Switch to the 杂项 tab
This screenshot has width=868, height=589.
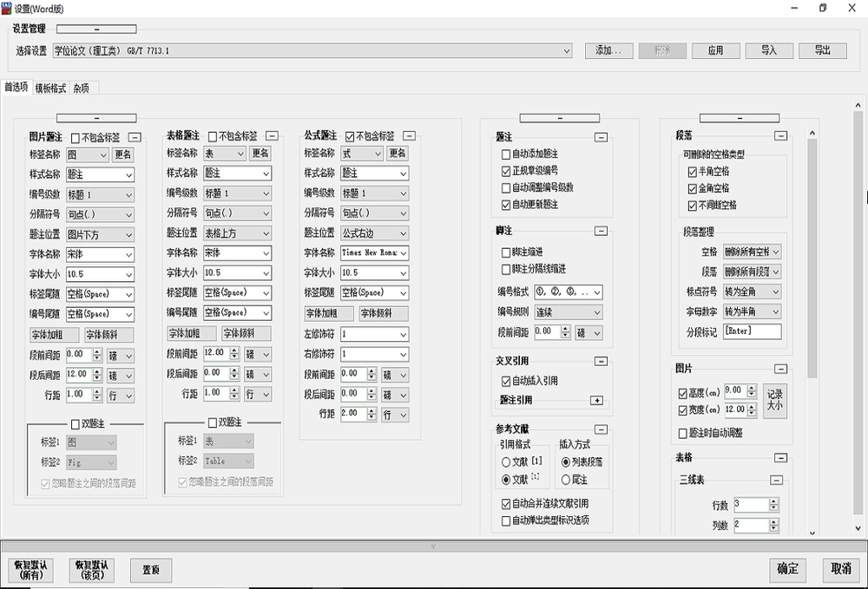(82, 88)
